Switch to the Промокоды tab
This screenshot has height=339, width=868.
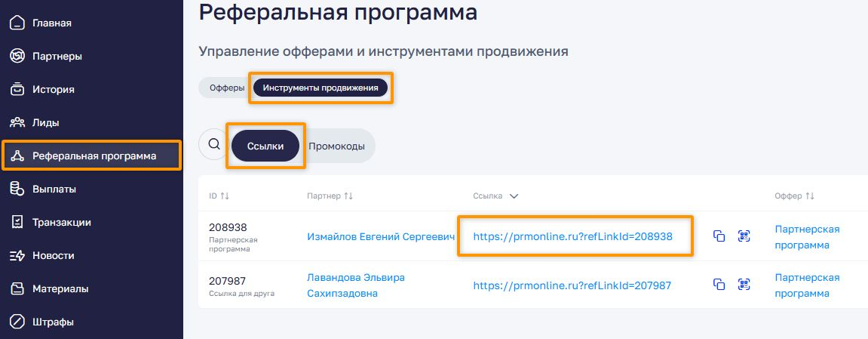[x=336, y=146]
